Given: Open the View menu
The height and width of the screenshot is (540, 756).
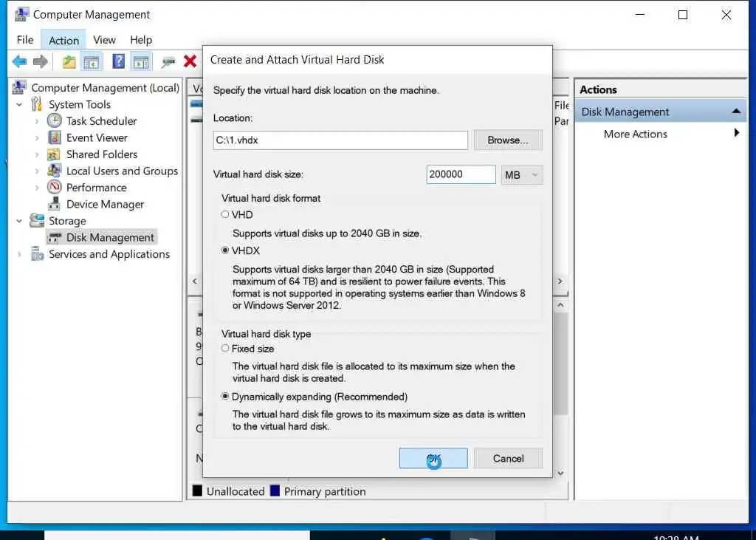Looking at the screenshot, I should tap(104, 40).
